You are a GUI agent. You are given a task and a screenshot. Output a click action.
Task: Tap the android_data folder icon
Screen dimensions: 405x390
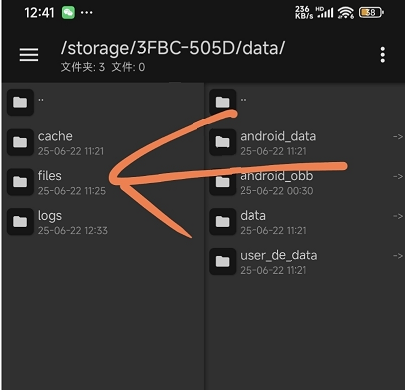(223, 142)
